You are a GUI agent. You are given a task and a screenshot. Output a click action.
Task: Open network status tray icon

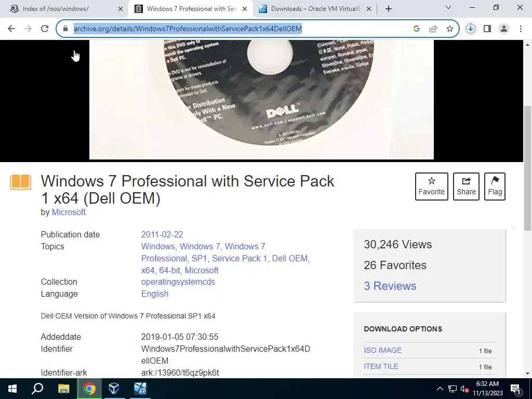pyautogui.click(x=452, y=389)
